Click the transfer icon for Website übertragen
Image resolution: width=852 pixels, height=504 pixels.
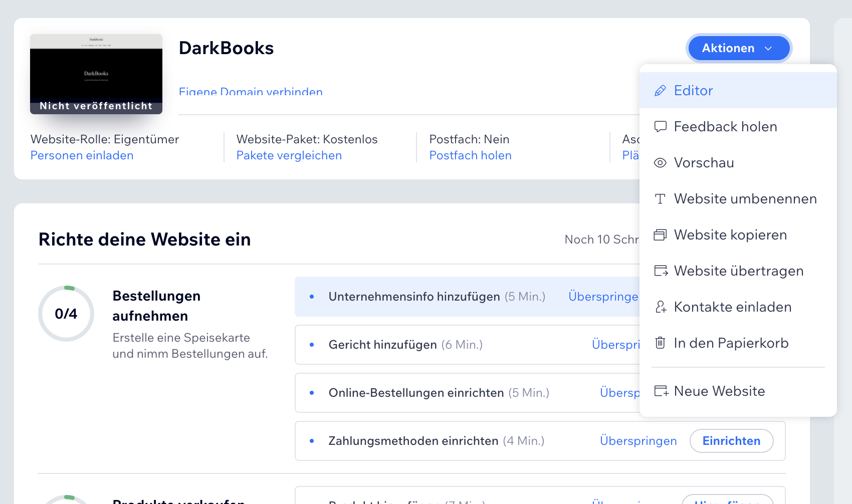click(x=661, y=271)
